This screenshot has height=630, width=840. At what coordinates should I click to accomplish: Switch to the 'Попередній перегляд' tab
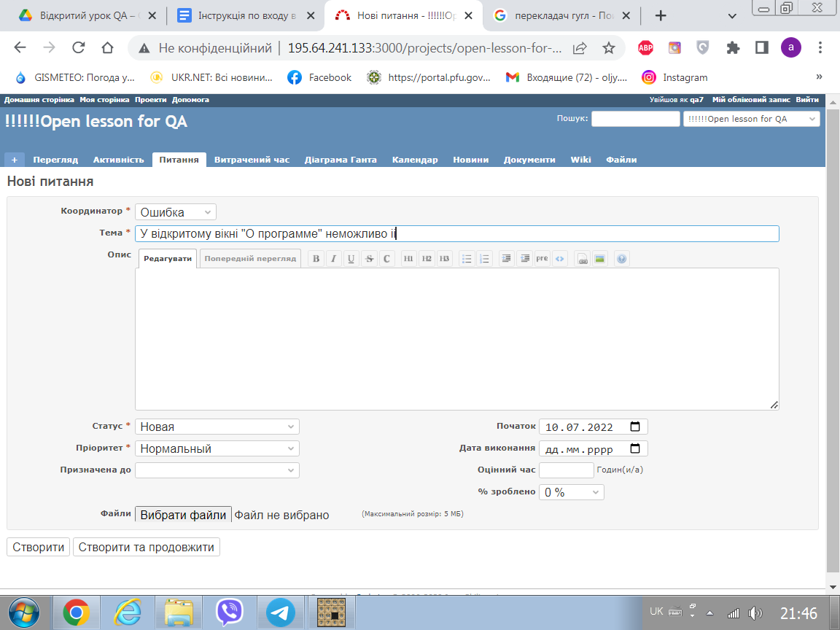(250, 259)
